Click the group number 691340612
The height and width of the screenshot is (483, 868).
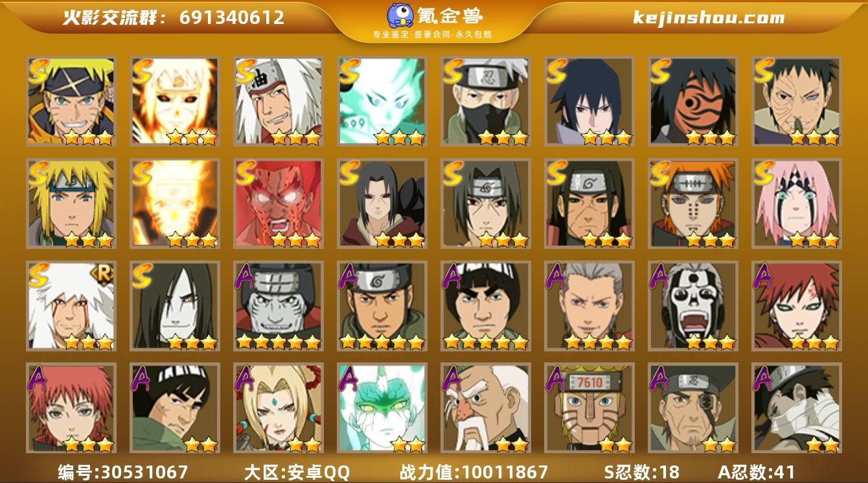[232, 18]
